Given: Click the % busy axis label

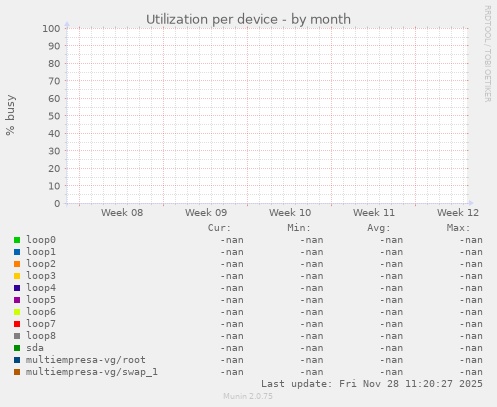Looking at the screenshot, I should pos(10,115).
